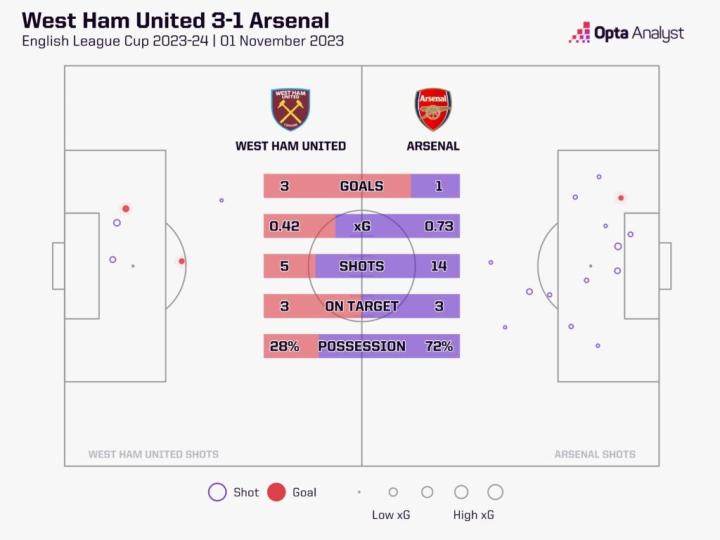This screenshot has height=540, width=720.
Task: Click the High xG legend label
Action: click(x=474, y=515)
